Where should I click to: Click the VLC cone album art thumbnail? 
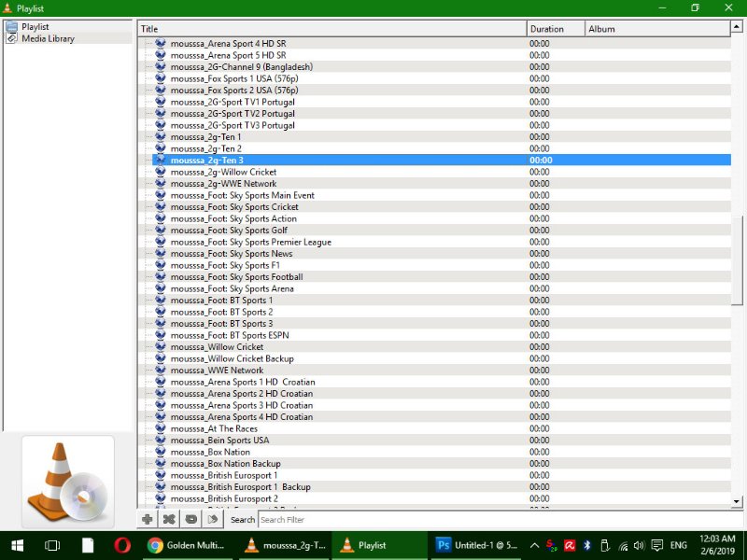tap(67, 482)
